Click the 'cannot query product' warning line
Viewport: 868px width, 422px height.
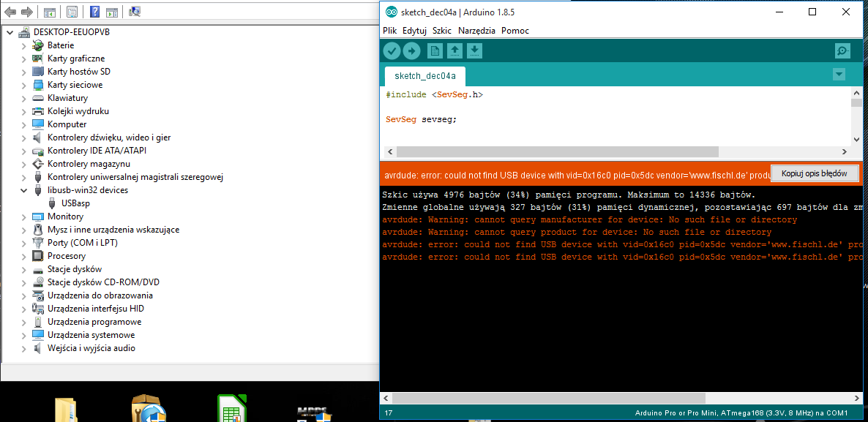pyautogui.click(x=576, y=233)
